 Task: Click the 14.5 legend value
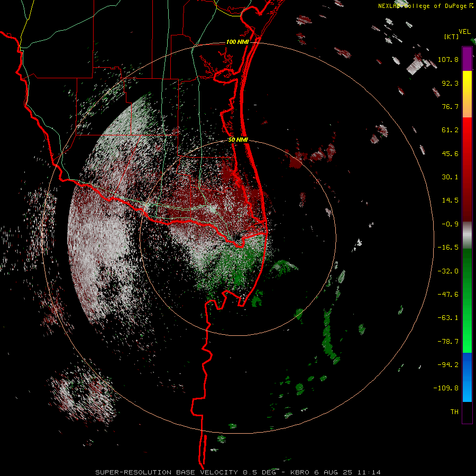[450, 200]
